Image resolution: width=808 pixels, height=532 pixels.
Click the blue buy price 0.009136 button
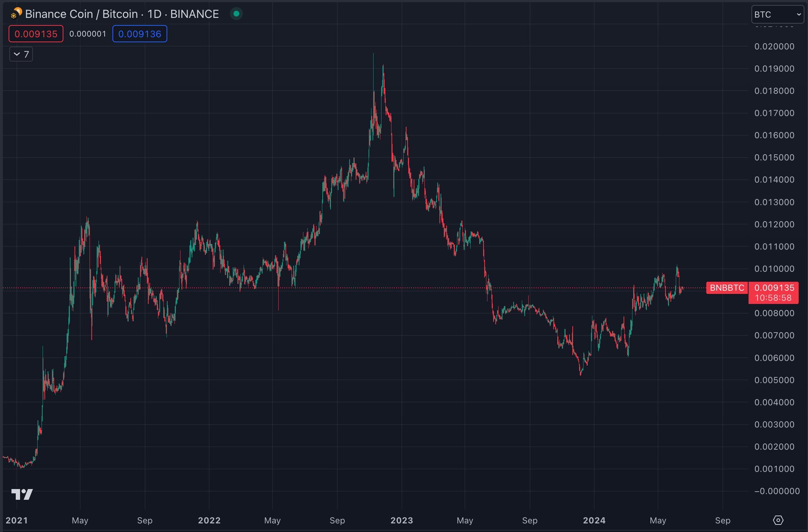point(140,34)
